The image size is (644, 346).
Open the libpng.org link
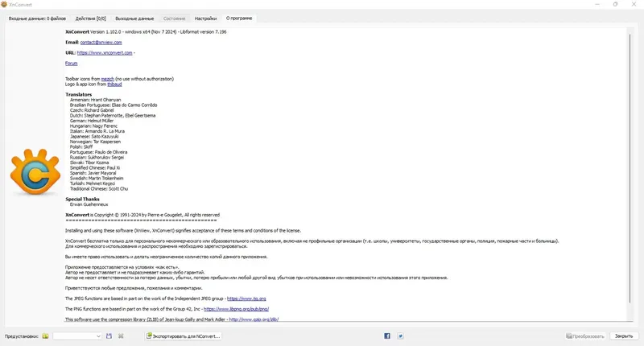236,309
